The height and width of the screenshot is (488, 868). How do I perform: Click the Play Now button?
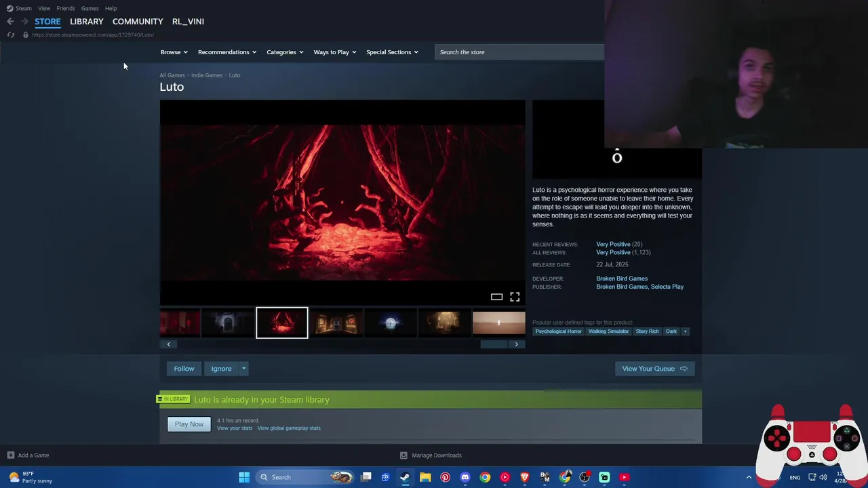click(189, 424)
